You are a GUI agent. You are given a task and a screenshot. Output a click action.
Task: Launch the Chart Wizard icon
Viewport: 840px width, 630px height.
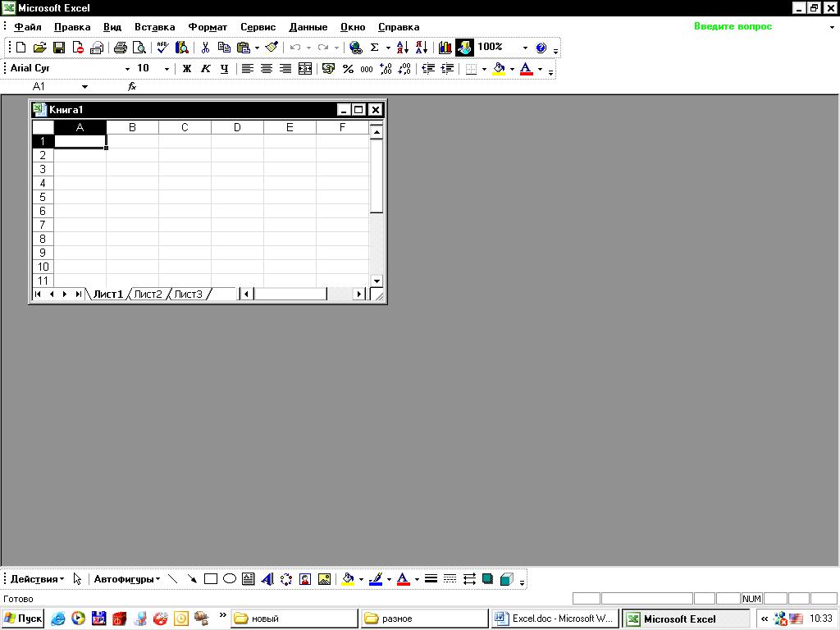pyautogui.click(x=445, y=48)
